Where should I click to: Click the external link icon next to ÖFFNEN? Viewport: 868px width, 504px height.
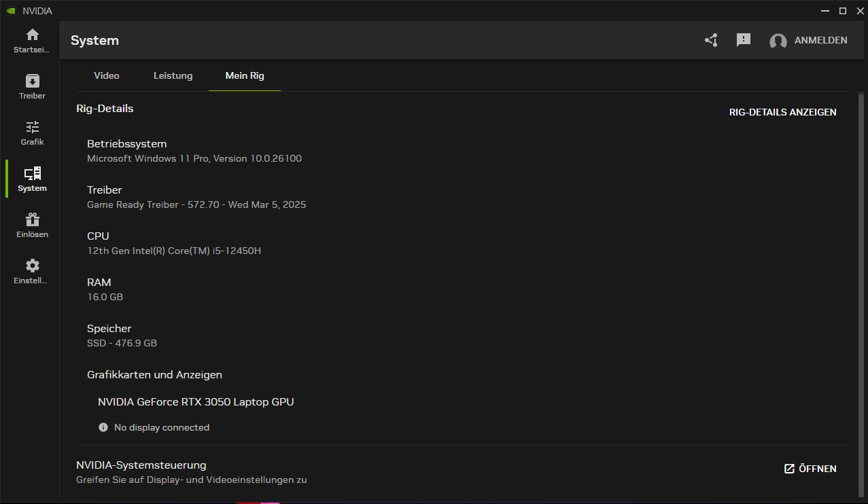pos(789,469)
